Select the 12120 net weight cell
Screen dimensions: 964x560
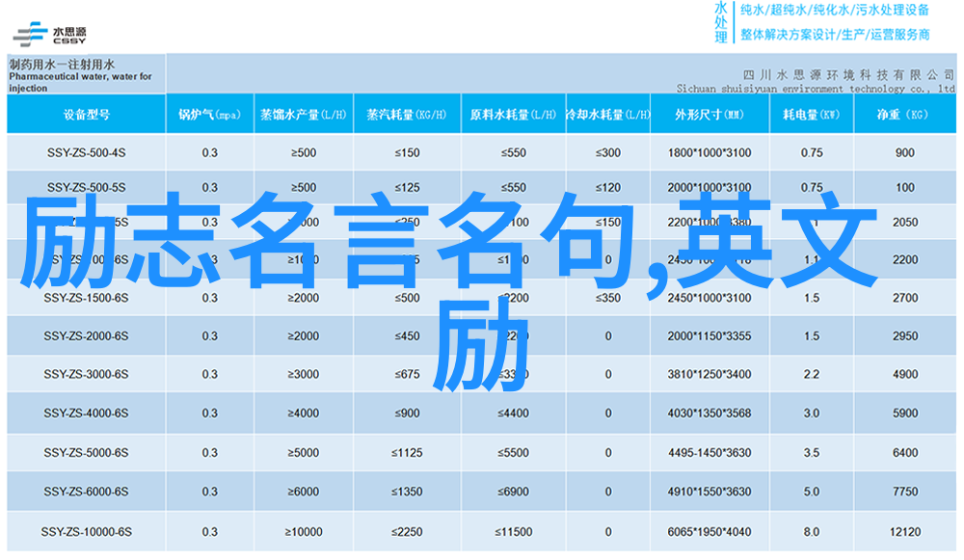coord(904,532)
